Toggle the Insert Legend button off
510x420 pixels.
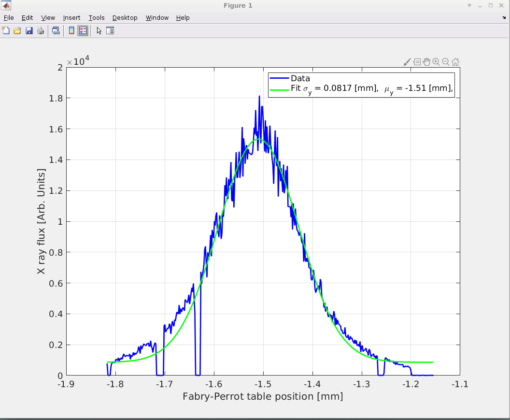[x=83, y=31]
